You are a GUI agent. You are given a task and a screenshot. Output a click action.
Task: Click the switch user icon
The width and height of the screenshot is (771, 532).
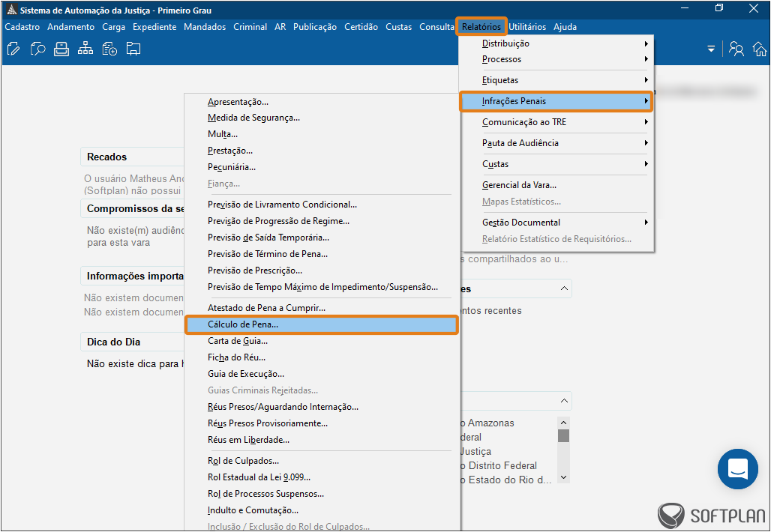[x=736, y=49]
